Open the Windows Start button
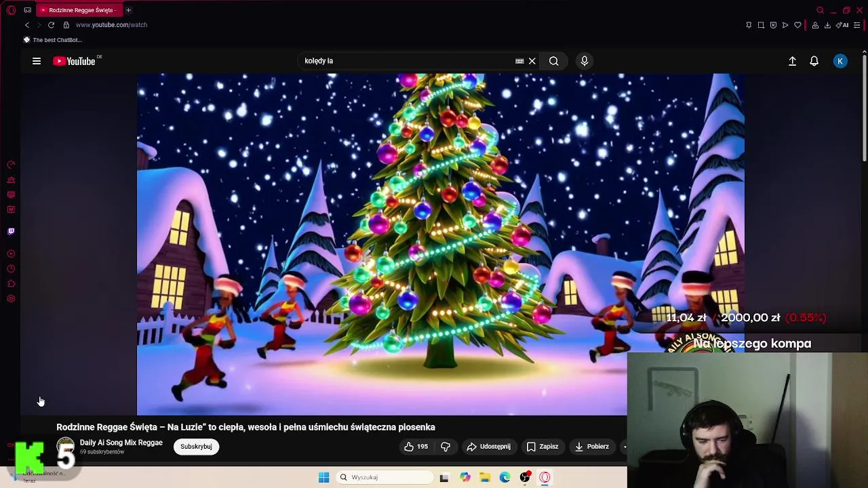Screen dimensions: 868x488 point(323,477)
